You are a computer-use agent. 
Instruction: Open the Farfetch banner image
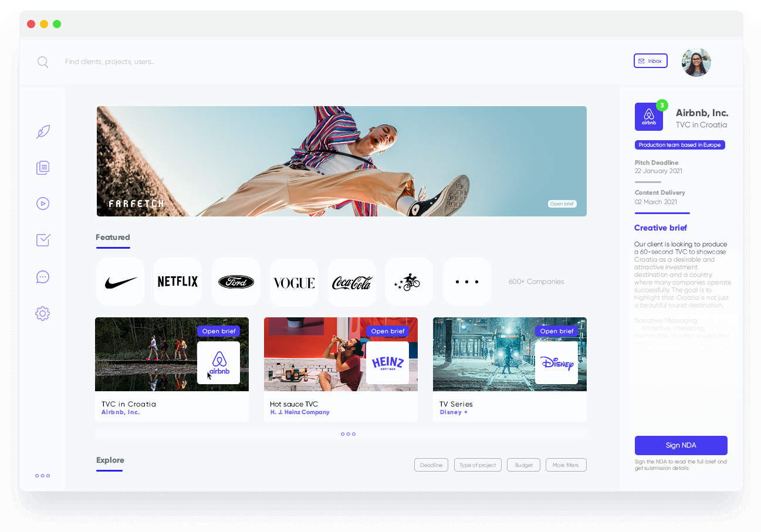pos(341,161)
